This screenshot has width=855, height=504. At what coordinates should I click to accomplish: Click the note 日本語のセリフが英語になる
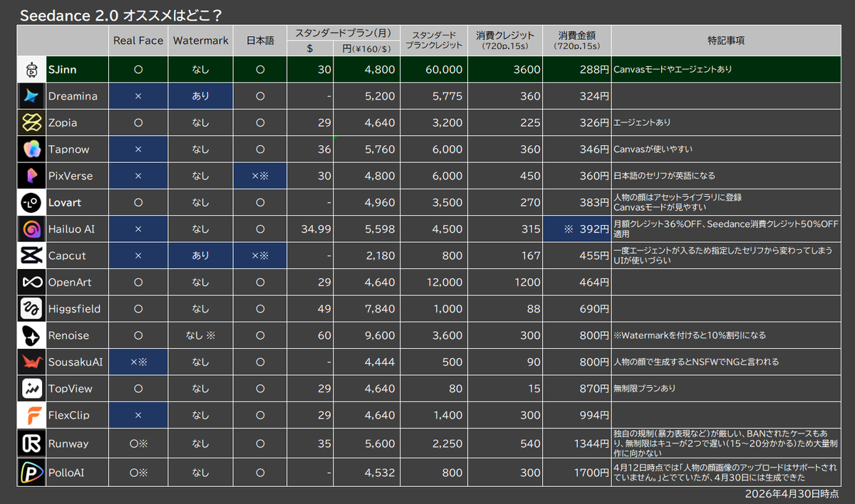(664, 176)
